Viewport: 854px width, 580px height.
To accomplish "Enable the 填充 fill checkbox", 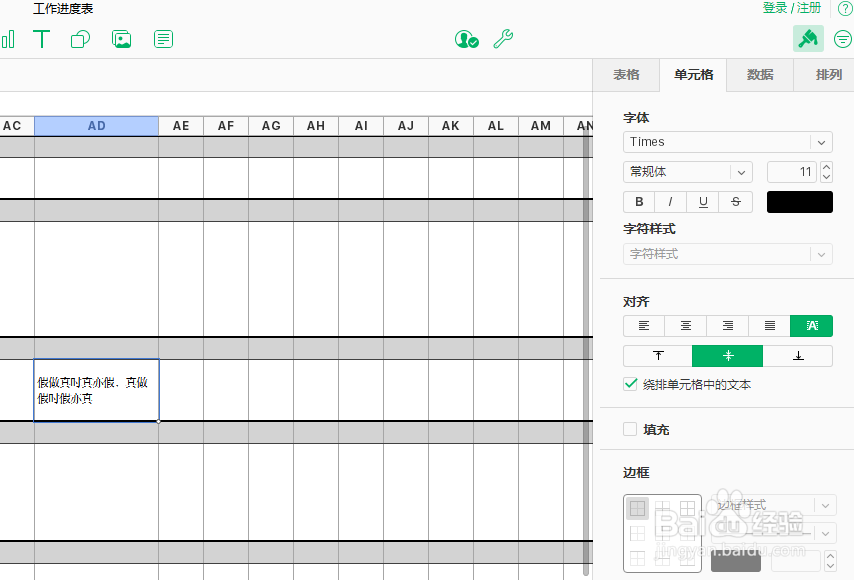I will (630, 429).
